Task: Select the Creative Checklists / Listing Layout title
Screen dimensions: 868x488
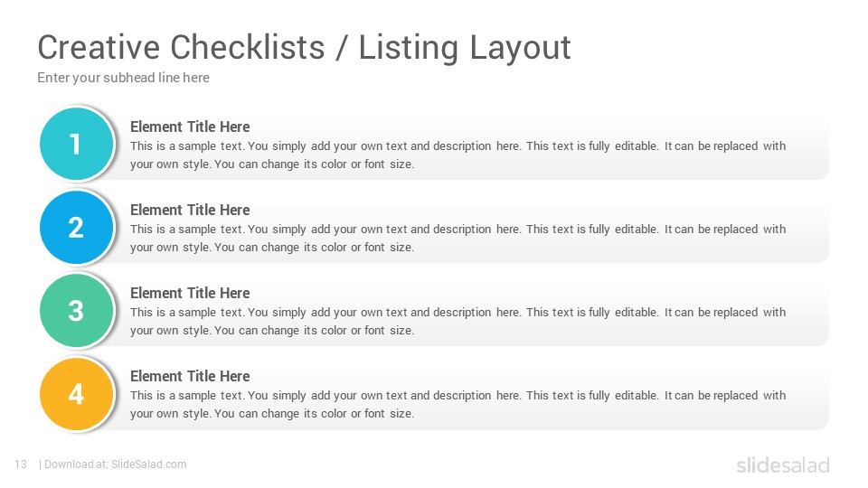Action: (x=304, y=48)
